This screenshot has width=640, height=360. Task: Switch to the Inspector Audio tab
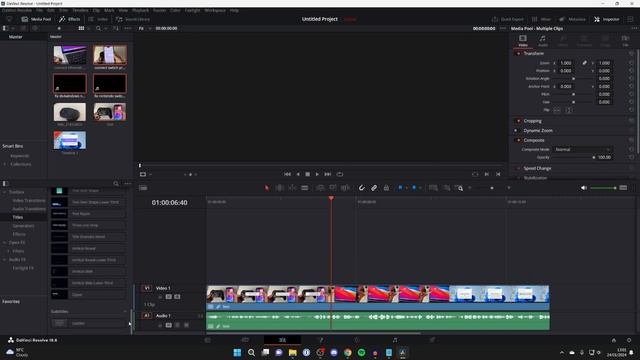(543, 41)
